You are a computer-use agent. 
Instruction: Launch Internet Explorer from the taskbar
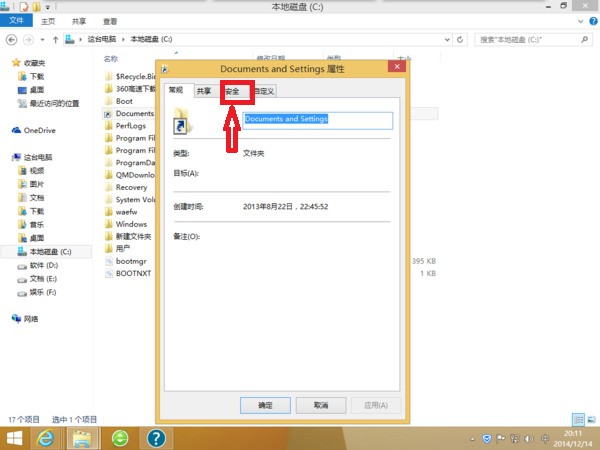click(x=46, y=439)
